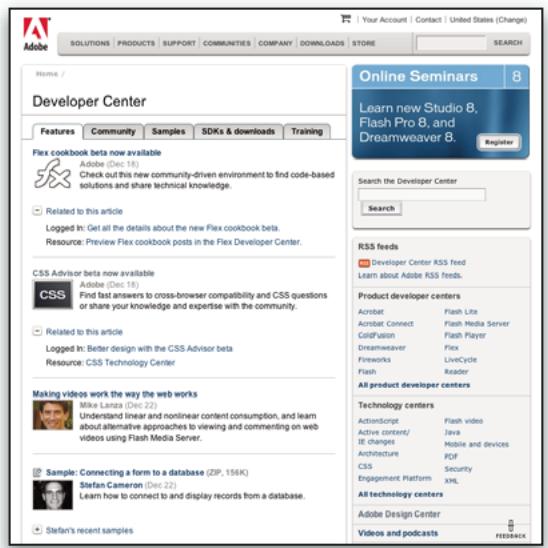Open Flex cookbook beta now available article
The width and height of the screenshot is (548, 548).
(x=97, y=152)
